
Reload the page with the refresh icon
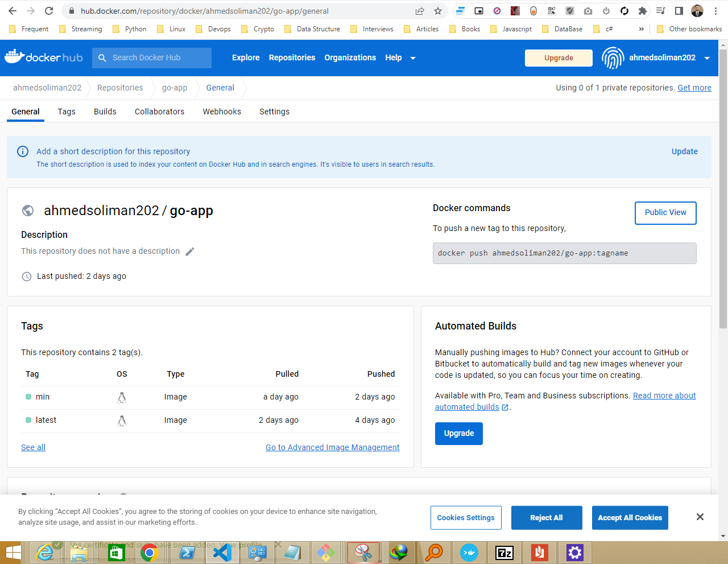[x=49, y=11]
